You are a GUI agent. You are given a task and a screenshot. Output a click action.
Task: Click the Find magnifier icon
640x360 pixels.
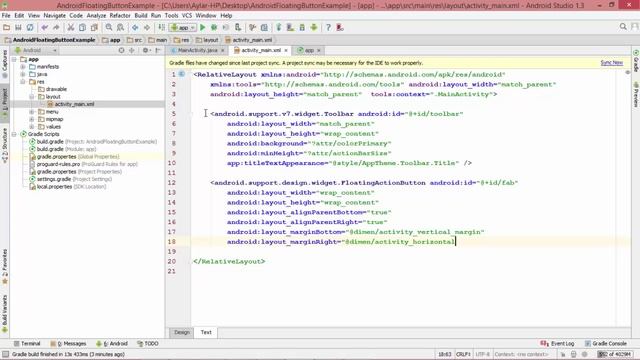pos(109,27)
